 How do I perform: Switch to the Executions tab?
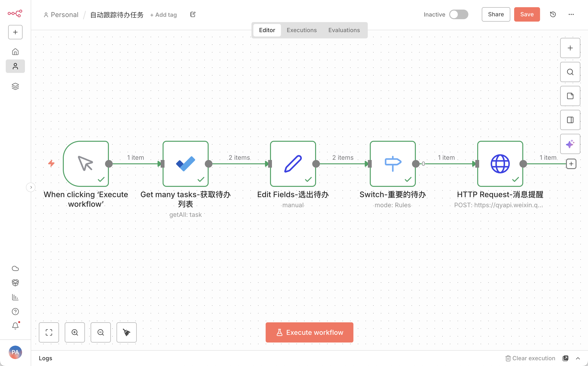pyautogui.click(x=301, y=30)
